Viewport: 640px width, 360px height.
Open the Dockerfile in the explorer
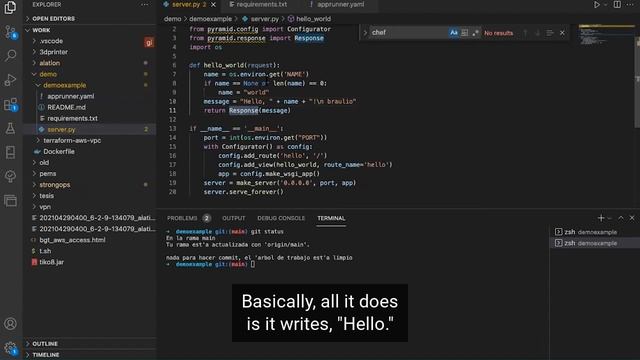[58, 151]
